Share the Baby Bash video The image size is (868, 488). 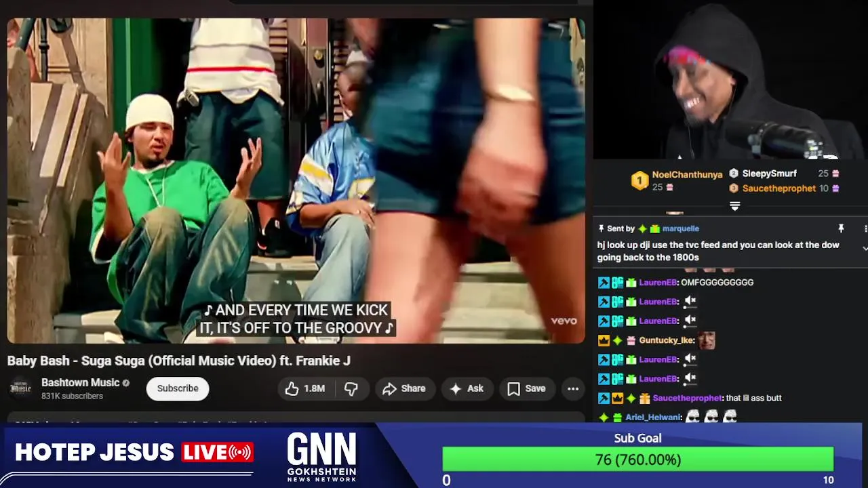tap(403, 388)
